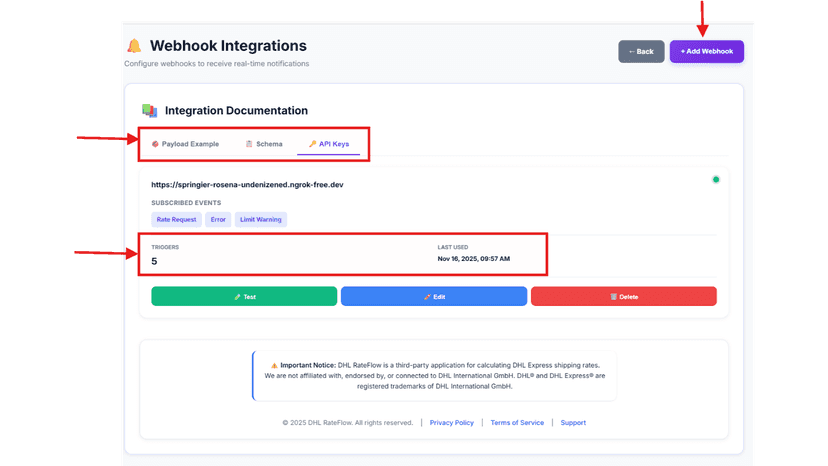Click the clipboard icon on Schema tab

pos(249,144)
